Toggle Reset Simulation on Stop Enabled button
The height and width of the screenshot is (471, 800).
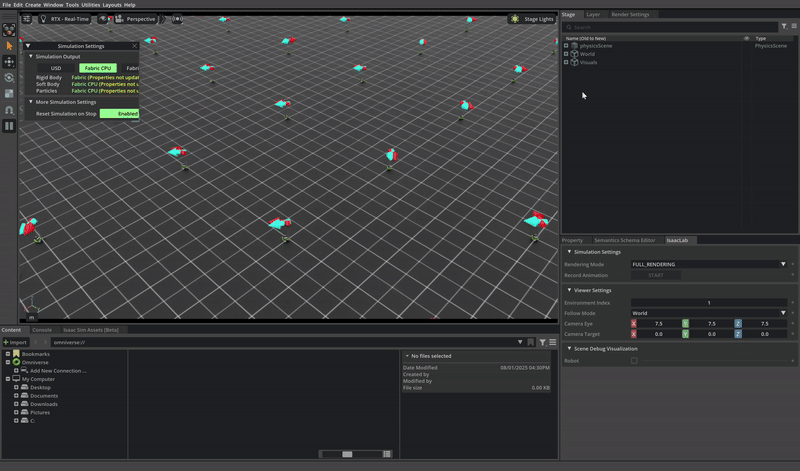119,113
